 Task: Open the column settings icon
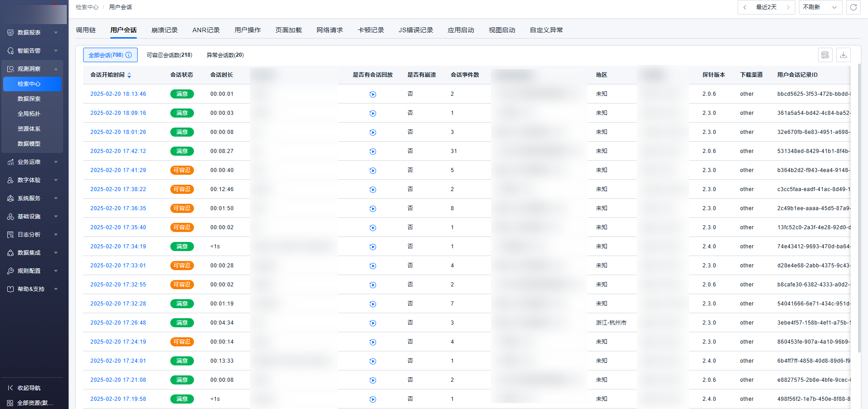(825, 55)
